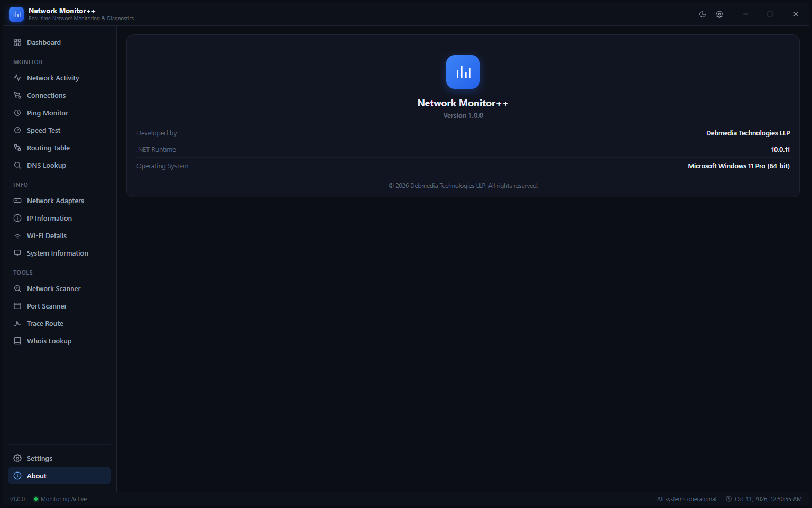Click the Port Scanner icon
The height and width of the screenshot is (508, 812).
17,306
